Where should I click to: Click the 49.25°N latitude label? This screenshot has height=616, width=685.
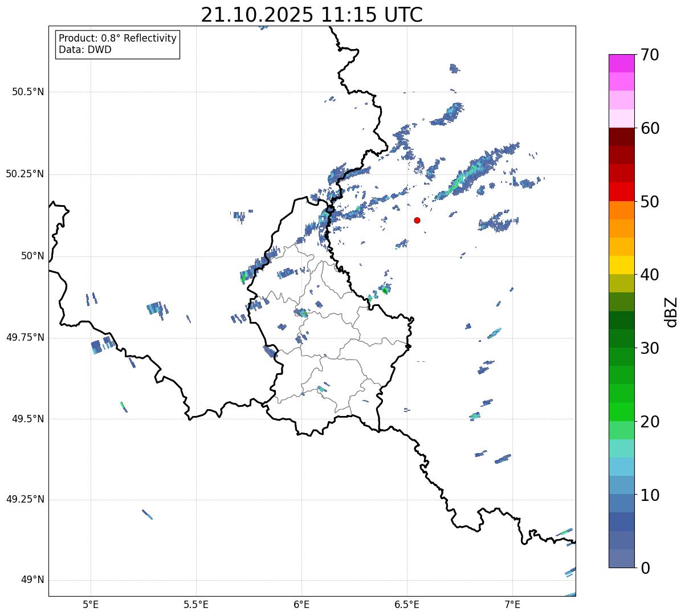click(25, 499)
